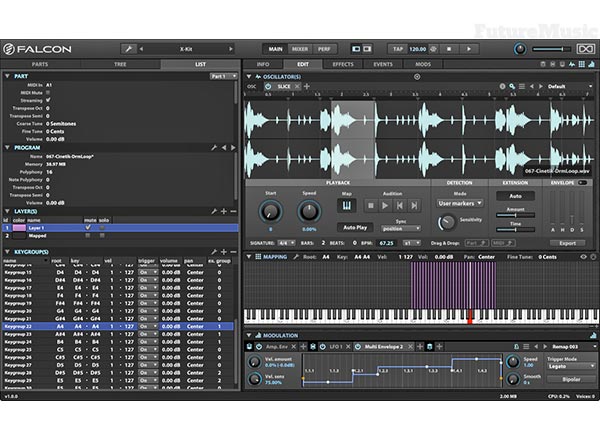Click the Layer 1 color swatch
The image size is (600, 440).
point(19,228)
